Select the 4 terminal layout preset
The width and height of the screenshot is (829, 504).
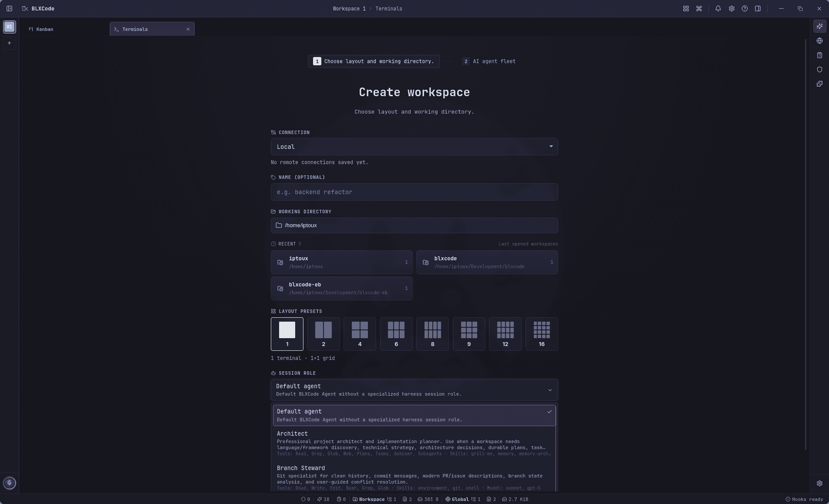click(360, 334)
